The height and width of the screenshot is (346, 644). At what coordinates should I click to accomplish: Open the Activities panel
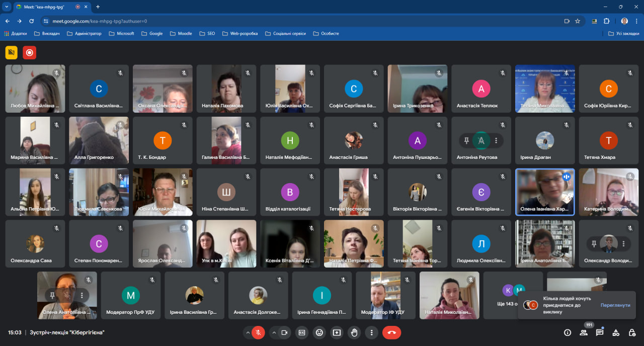click(x=616, y=332)
